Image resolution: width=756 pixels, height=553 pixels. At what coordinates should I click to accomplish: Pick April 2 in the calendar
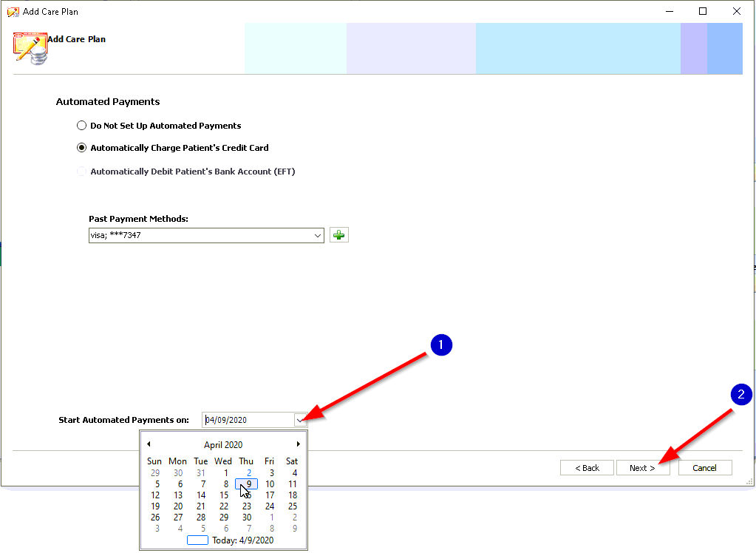pos(249,473)
